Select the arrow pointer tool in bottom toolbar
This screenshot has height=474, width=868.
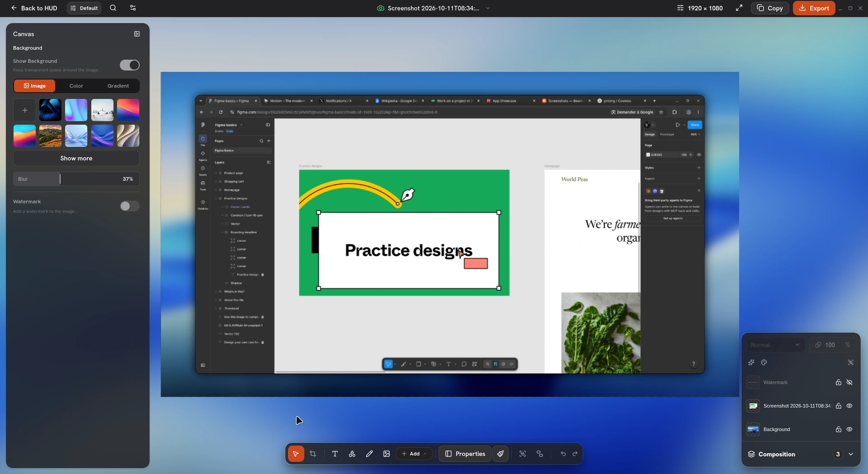pos(296,454)
